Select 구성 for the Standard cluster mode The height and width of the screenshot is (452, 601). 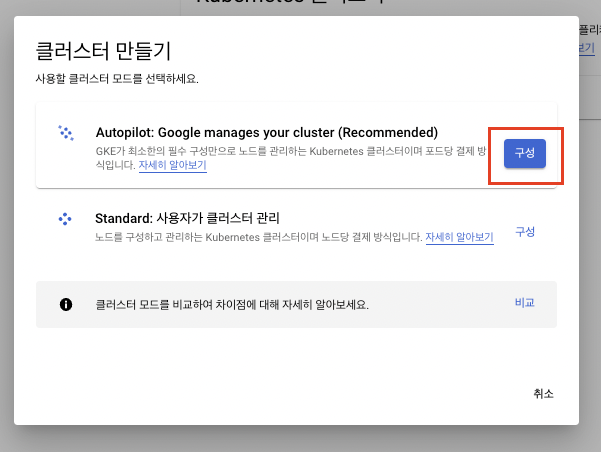[x=525, y=232]
